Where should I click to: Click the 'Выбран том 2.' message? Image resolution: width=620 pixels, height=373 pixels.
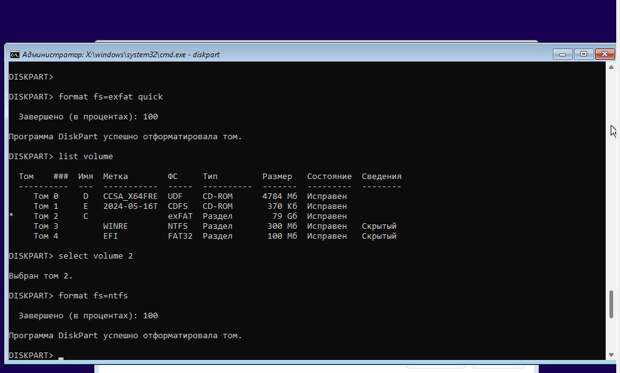tap(41, 276)
